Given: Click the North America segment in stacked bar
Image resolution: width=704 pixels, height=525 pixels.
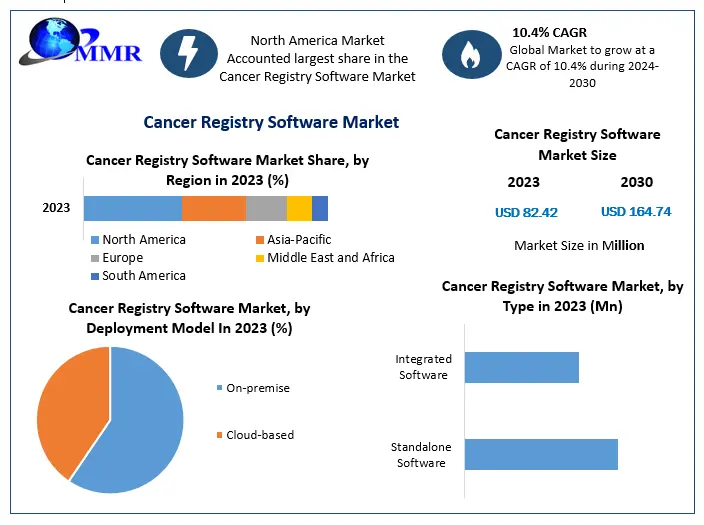Looking at the screenshot, I should pyautogui.click(x=132, y=208).
